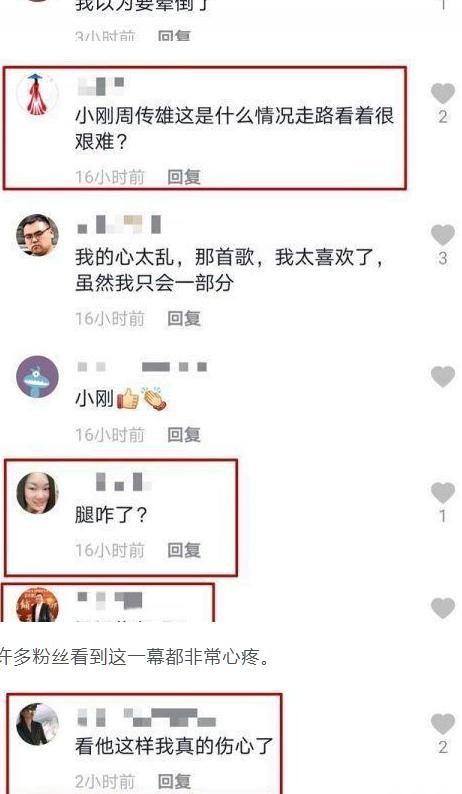This screenshot has height=794, width=462.
Task: Open the woman avatar on 腿咋了 comment
Action: [x=37, y=493]
